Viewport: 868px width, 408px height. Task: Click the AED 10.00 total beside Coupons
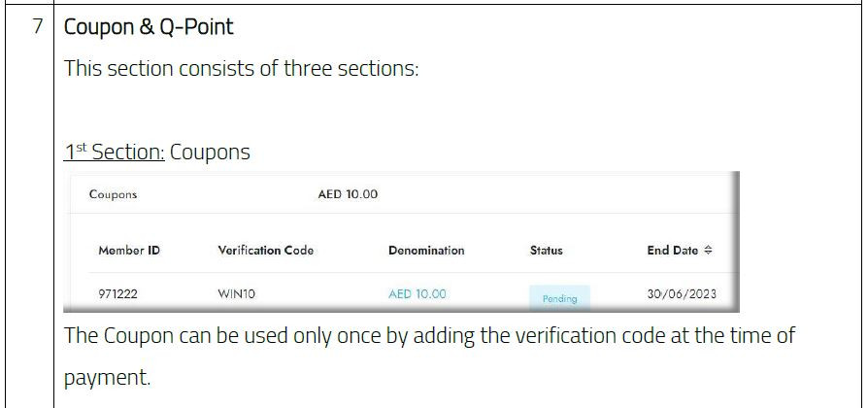point(348,194)
